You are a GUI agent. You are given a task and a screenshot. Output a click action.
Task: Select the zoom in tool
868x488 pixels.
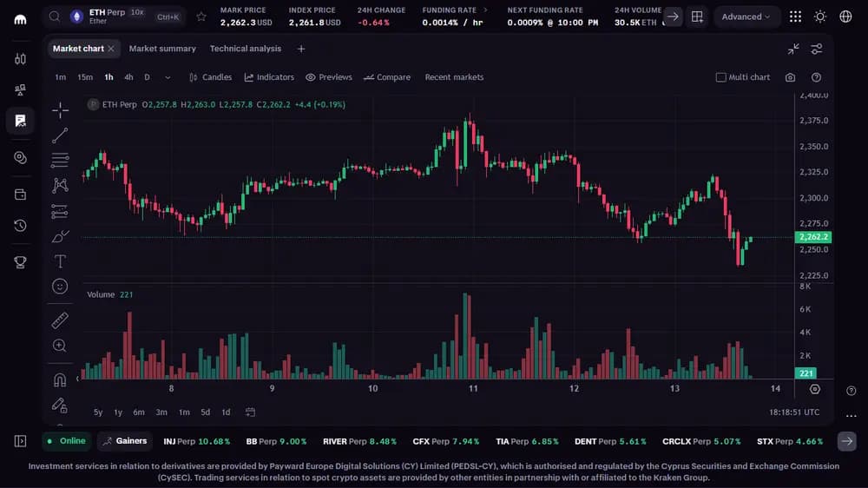pos(60,346)
